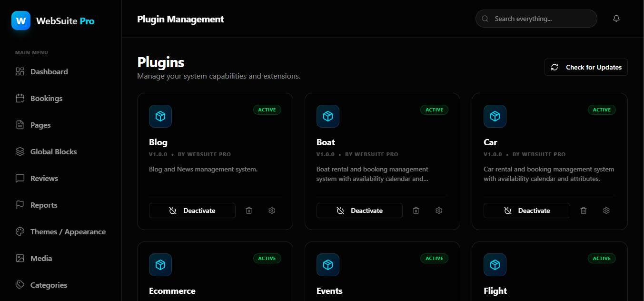Click the Boat plugin trash icon
Screen dimensions: 644x301
[416, 211]
